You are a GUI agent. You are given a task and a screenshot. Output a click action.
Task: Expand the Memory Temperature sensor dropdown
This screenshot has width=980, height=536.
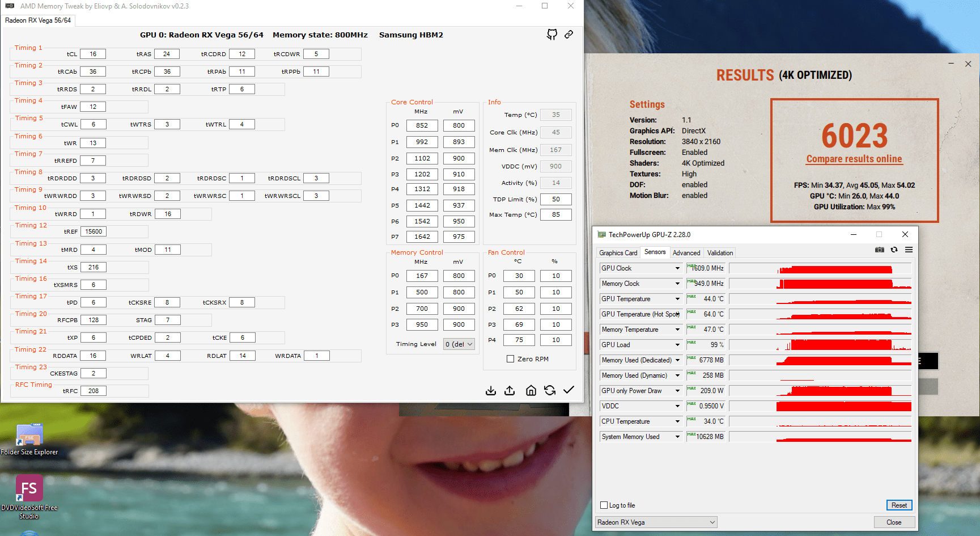677,330
